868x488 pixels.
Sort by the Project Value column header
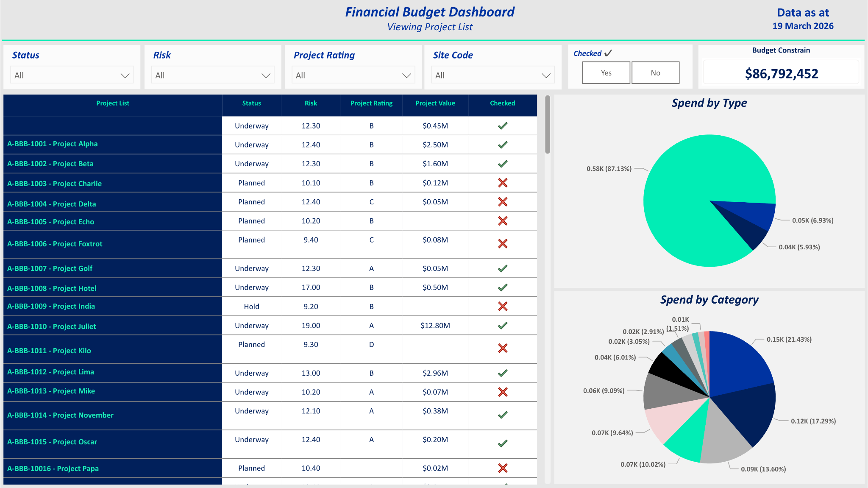tap(435, 103)
